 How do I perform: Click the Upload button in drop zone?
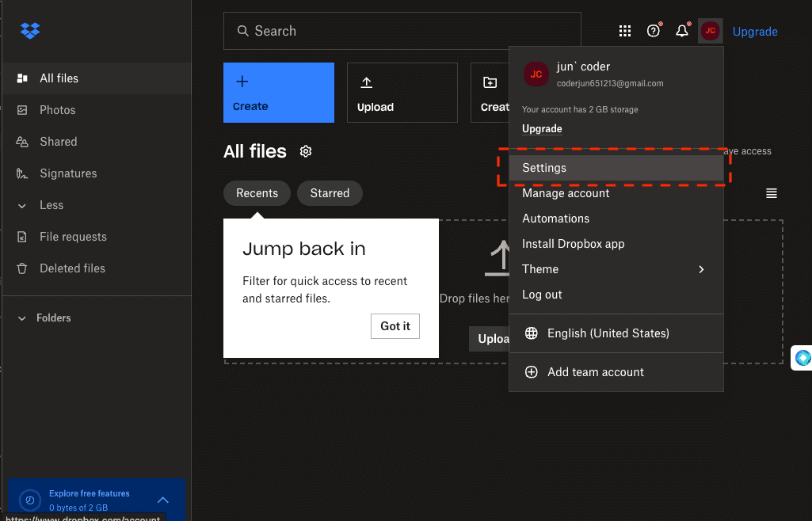[x=490, y=339]
